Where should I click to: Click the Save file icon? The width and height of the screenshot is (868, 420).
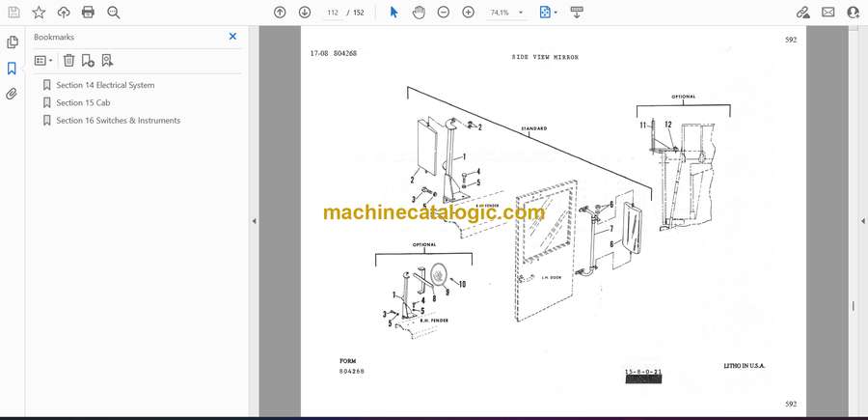[x=14, y=13]
